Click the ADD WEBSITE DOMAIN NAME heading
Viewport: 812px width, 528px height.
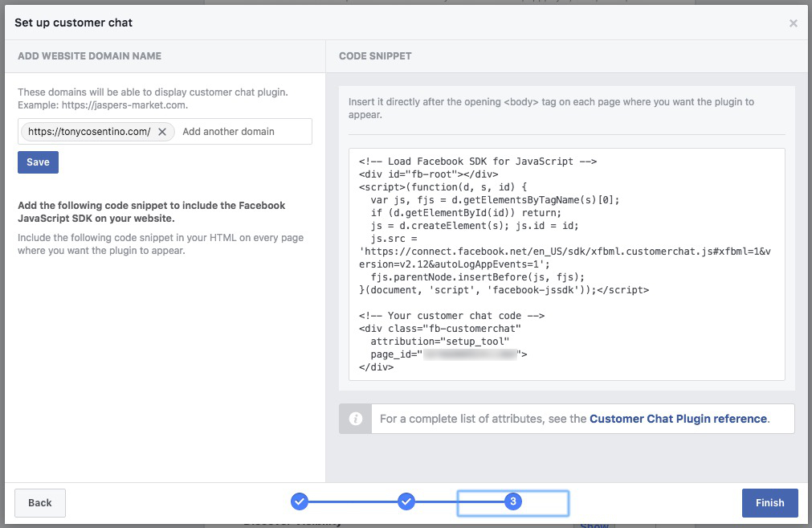pos(90,56)
